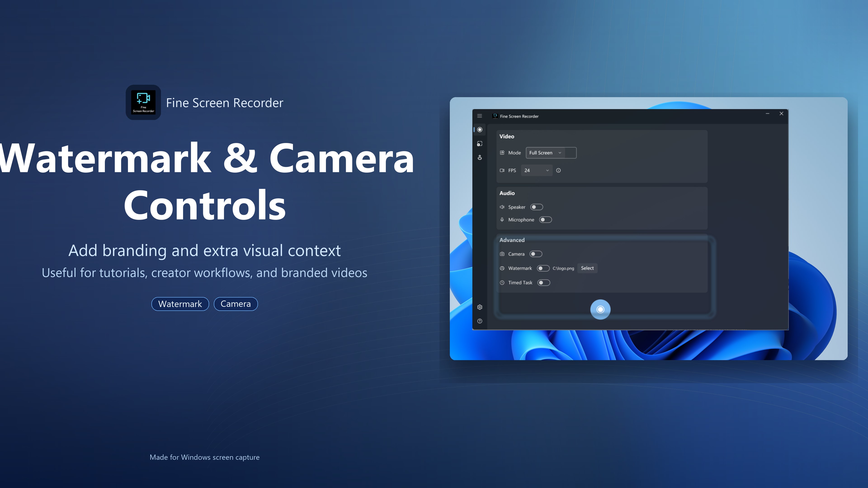The width and height of the screenshot is (868, 488).
Task: Click the Mode grid icon
Action: point(502,152)
